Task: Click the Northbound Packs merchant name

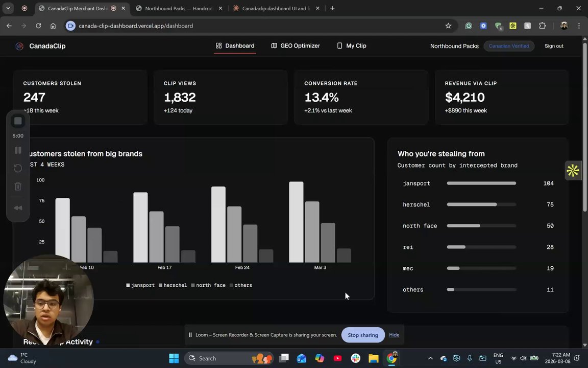Action: (x=454, y=46)
